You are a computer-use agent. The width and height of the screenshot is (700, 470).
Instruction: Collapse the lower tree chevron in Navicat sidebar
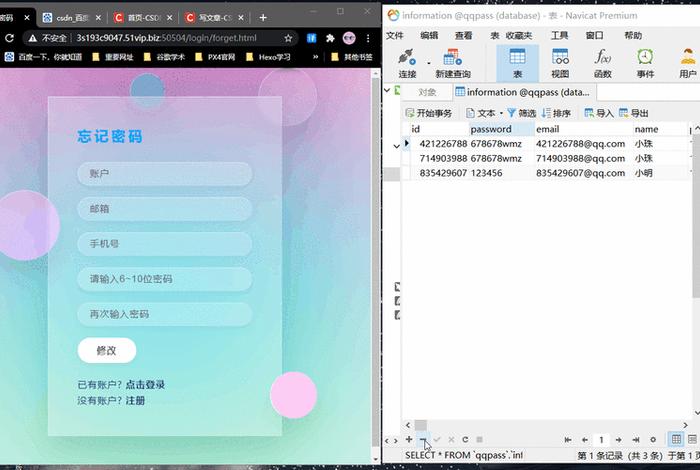396,146
